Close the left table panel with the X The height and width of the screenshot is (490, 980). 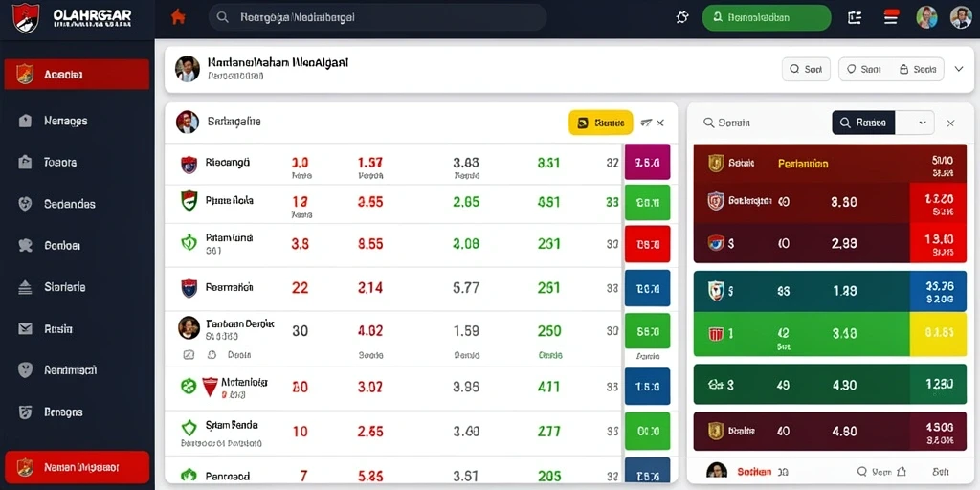(660, 122)
